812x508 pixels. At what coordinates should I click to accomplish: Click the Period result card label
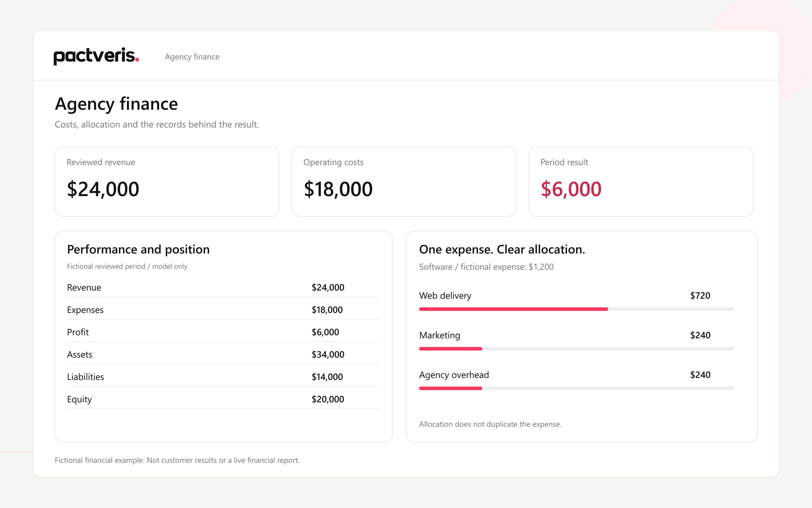564,162
